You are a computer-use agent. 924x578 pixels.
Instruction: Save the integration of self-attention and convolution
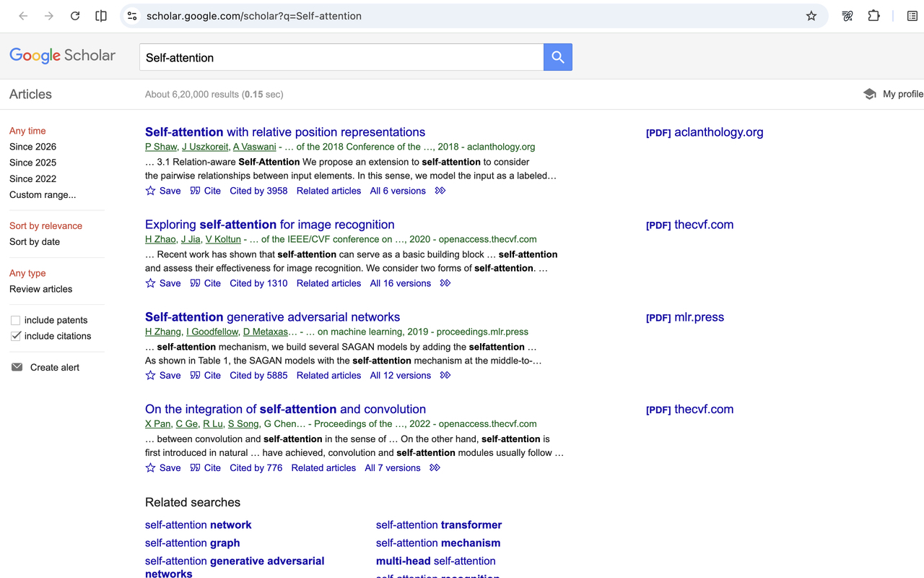pyautogui.click(x=163, y=467)
